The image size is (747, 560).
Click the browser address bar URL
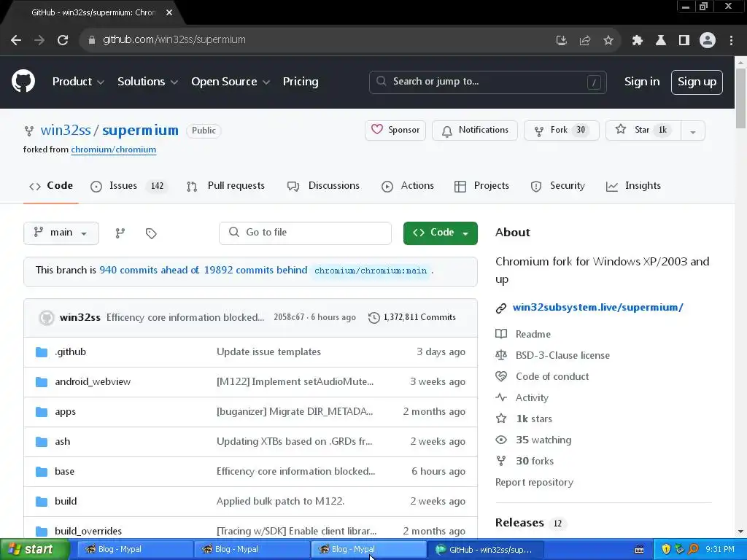click(x=174, y=40)
